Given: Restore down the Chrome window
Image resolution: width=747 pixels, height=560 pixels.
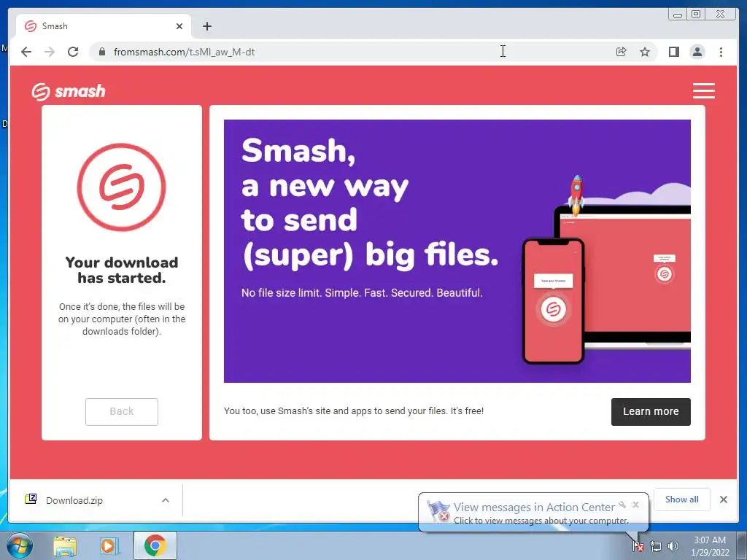Looking at the screenshot, I should 696,15.
